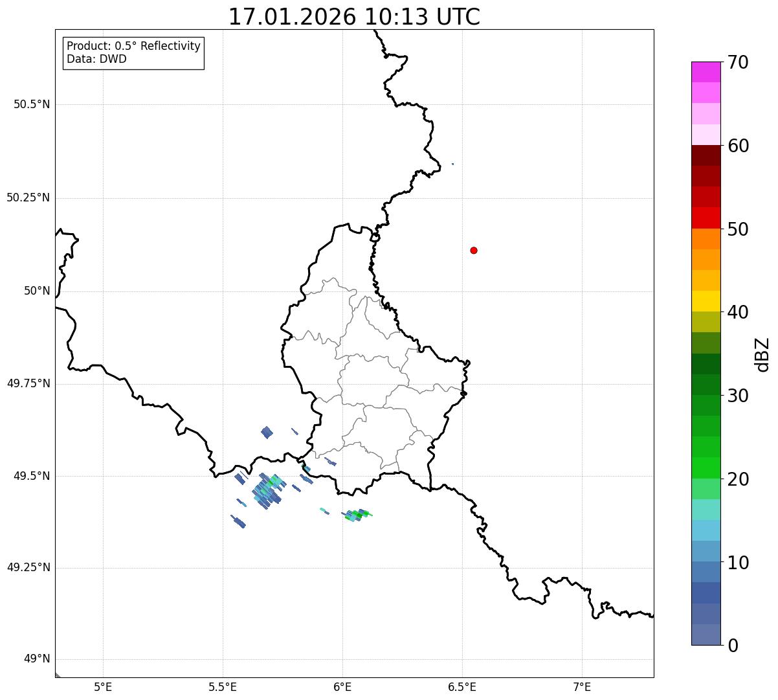Click the 49.75°N latitude label

[x=28, y=383]
